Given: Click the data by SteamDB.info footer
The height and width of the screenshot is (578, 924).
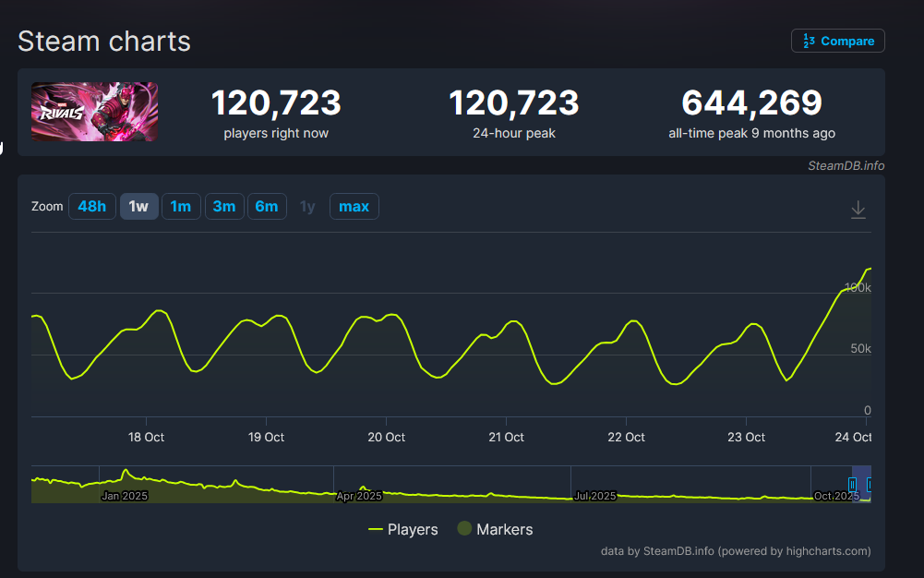Looking at the screenshot, I should 736,551.
